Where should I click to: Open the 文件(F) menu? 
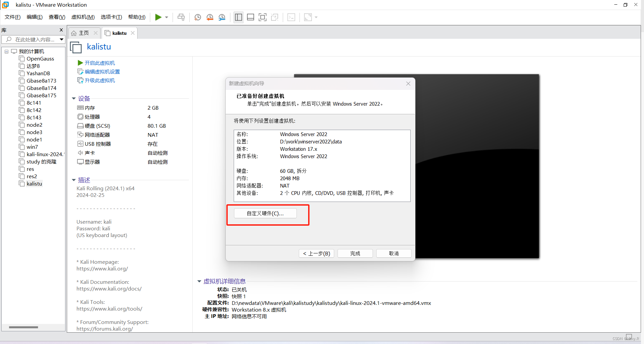pyautogui.click(x=13, y=17)
